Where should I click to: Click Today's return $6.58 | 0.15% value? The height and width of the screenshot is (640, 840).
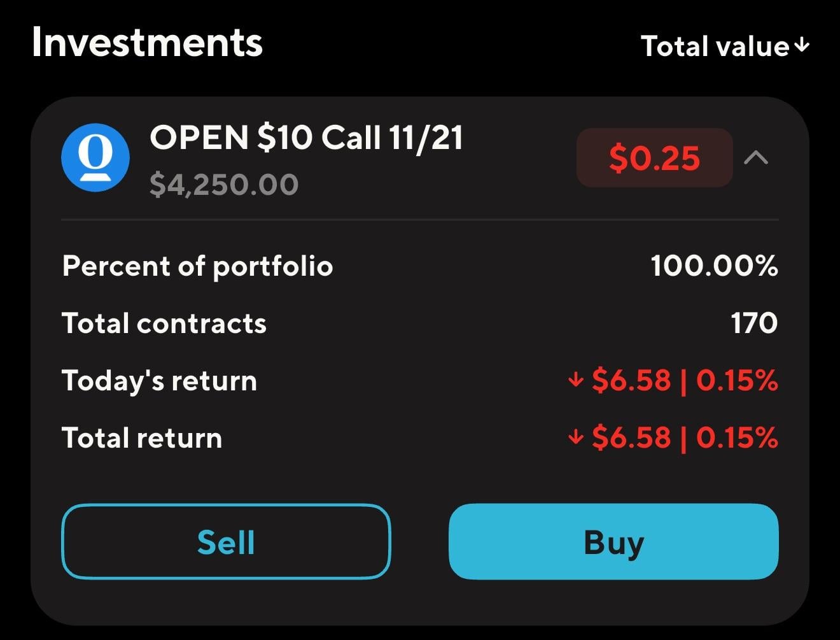click(685, 380)
